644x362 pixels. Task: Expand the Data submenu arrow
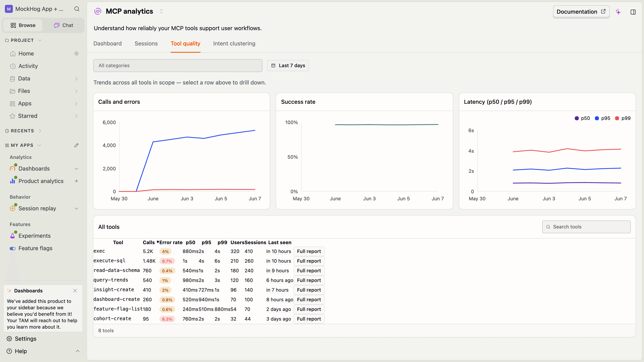point(76,79)
